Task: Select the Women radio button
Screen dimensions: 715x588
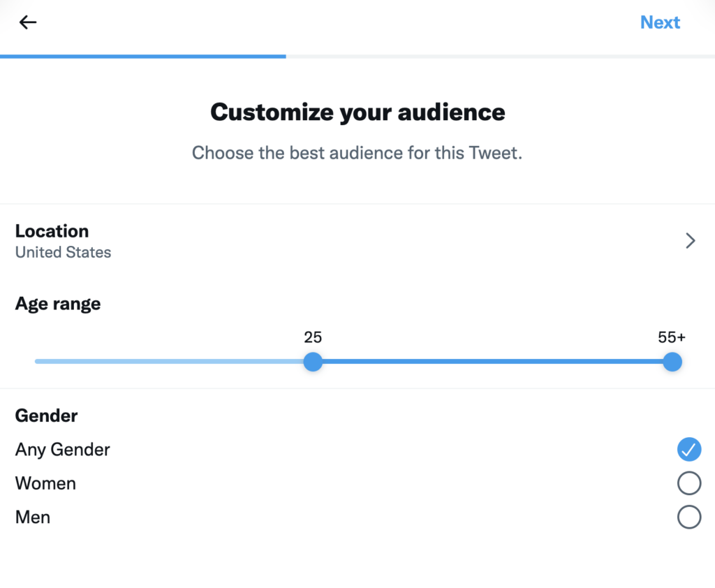Action: [689, 483]
